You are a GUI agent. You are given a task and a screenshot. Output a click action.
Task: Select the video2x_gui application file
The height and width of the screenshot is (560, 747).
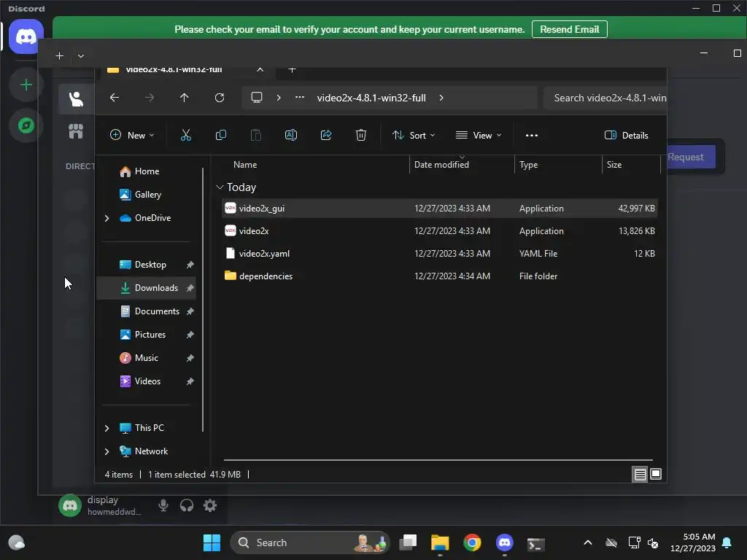coord(440,209)
